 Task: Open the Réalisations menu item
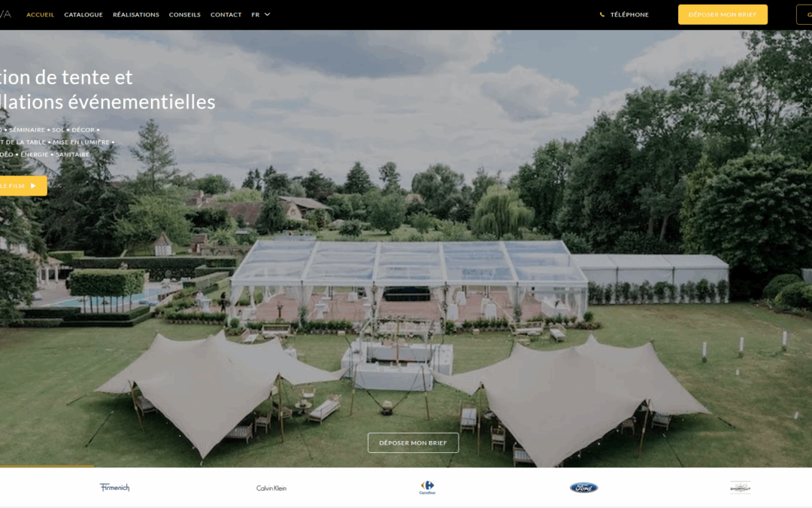tap(136, 14)
